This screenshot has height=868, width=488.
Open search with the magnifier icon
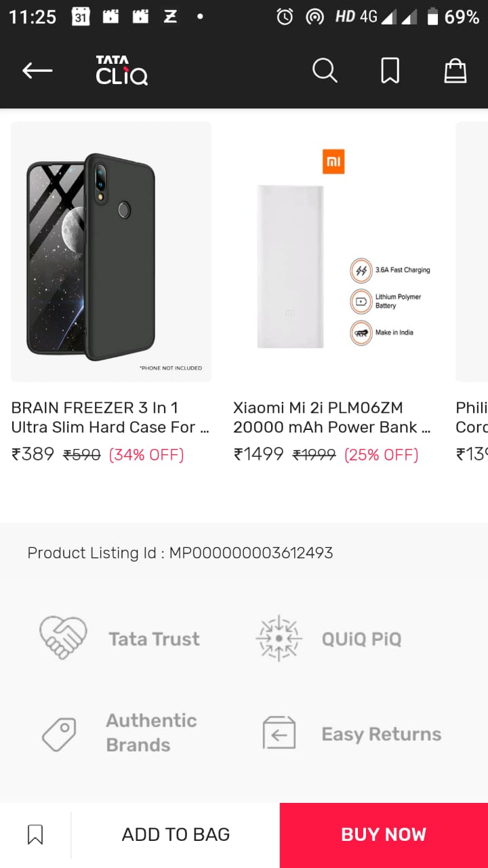tap(325, 71)
